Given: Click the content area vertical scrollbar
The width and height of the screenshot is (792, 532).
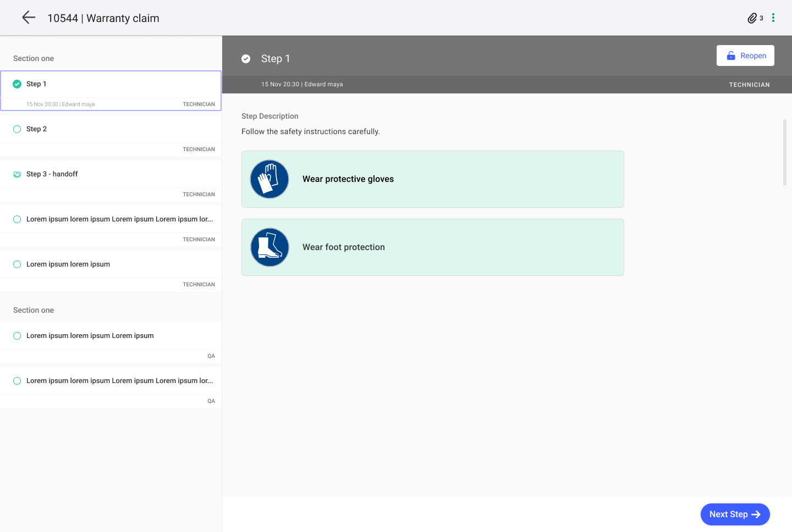Looking at the screenshot, I should [785, 152].
